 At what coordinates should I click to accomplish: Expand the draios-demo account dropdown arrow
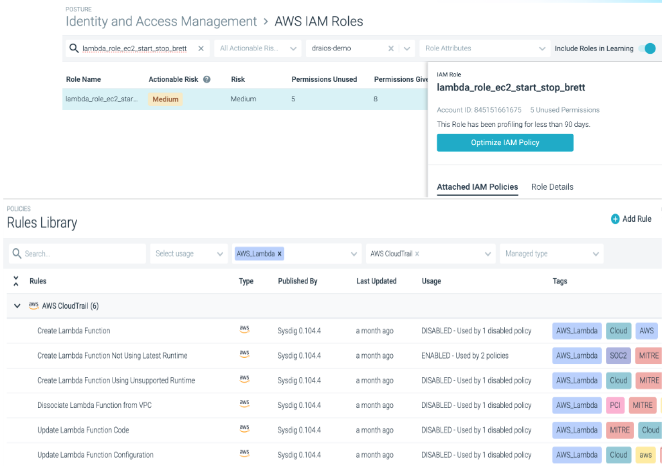(407, 49)
